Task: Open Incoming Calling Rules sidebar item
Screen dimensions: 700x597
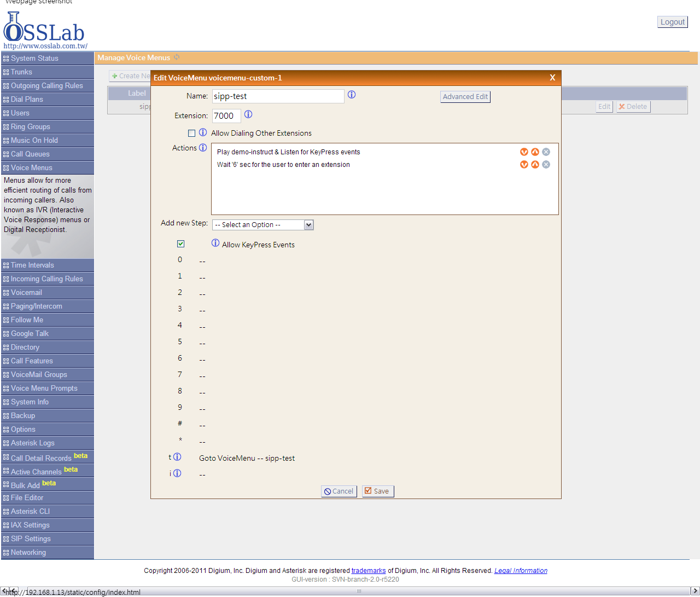Action: pyautogui.click(x=48, y=279)
